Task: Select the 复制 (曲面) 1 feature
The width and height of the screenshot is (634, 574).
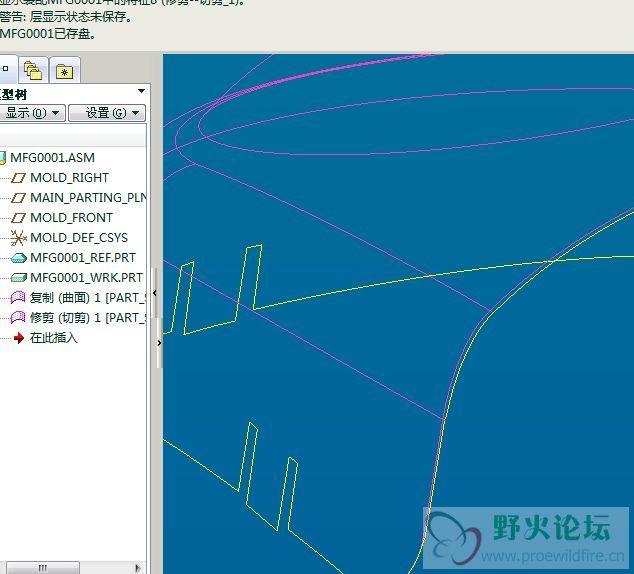Action: pos(88,298)
